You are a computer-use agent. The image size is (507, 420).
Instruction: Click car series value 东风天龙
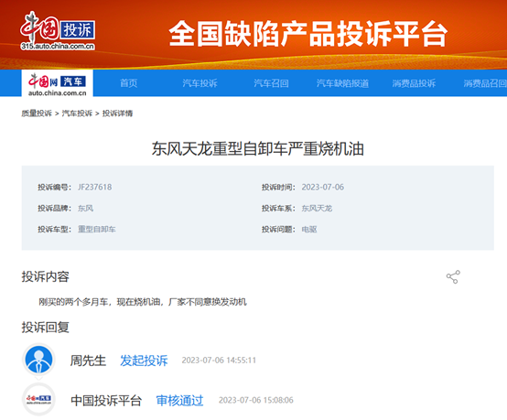(x=317, y=209)
